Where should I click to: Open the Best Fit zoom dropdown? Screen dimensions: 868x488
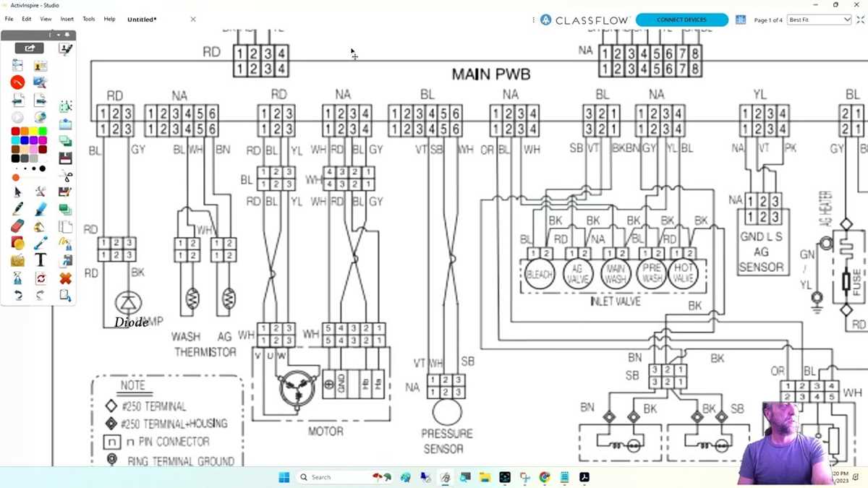tap(819, 20)
